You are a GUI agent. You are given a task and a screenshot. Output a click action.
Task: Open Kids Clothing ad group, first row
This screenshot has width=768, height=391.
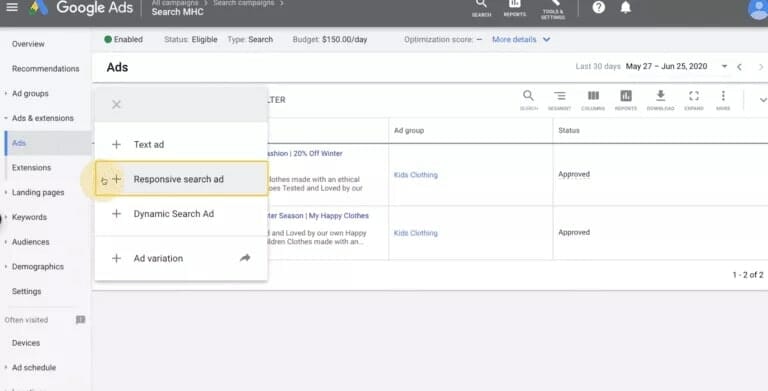click(x=415, y=174)
